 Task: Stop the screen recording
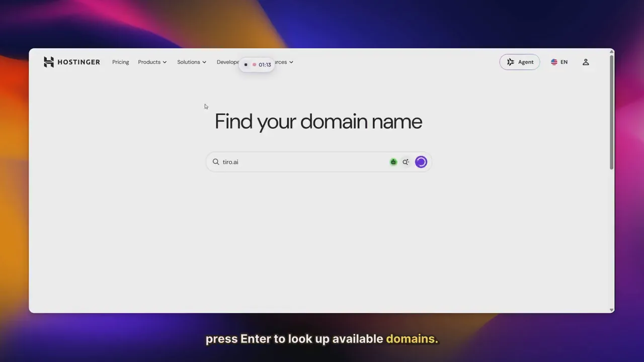246,64
